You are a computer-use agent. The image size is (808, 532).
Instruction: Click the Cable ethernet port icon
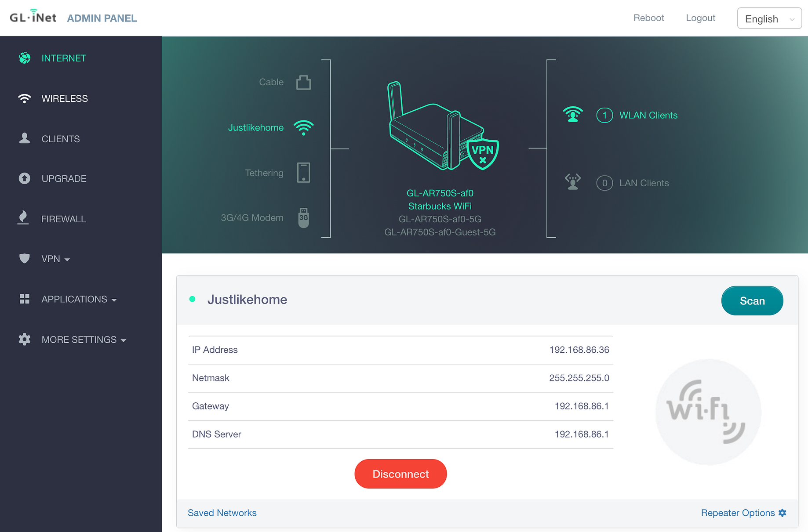pyautogui.click(x=303, y=82)
